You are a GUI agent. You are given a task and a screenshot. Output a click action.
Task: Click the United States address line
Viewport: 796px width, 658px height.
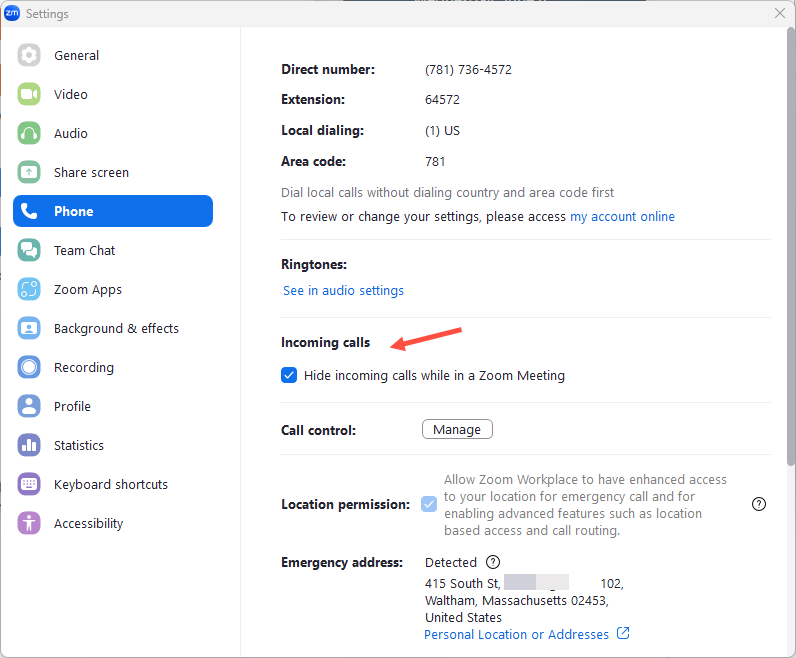tap(463, 618)
